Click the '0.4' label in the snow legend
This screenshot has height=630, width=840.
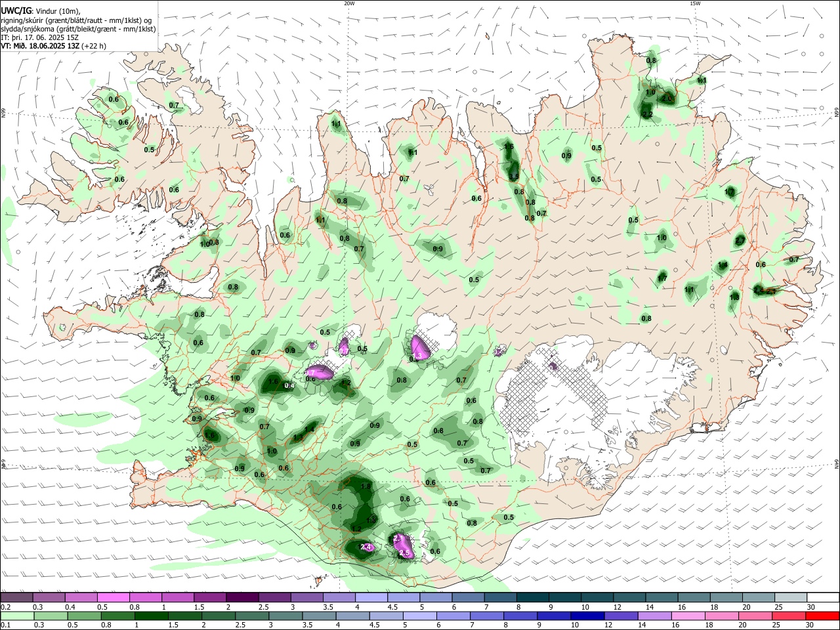pos(70,607)
